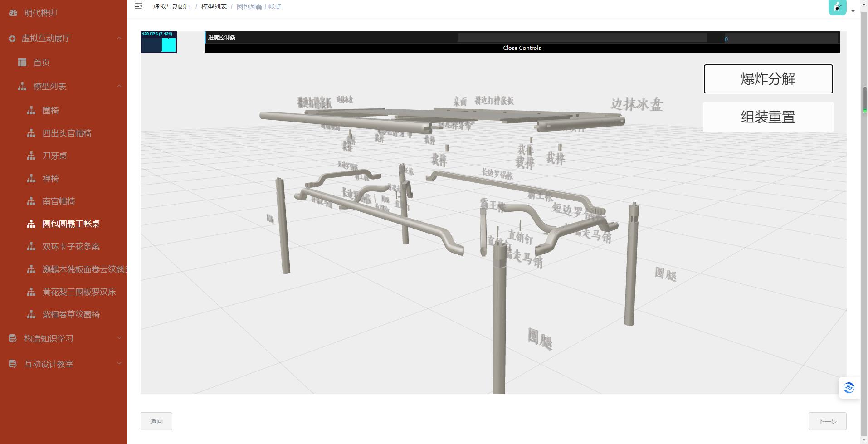The width and height of the screenshot is (868, 444).
Task: Click Close Controls bar
Action: tap(522, 48)
